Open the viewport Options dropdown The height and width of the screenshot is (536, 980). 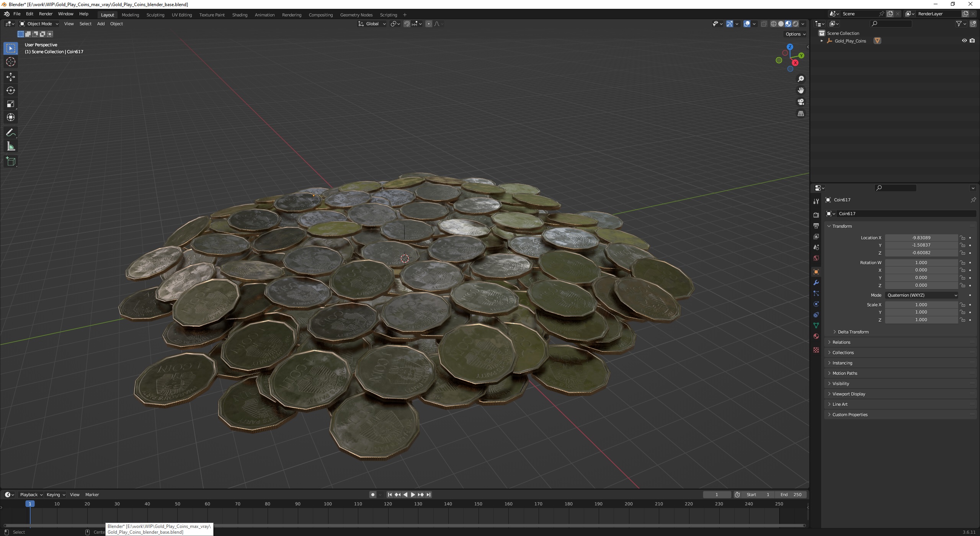click(x=795, y=34)
